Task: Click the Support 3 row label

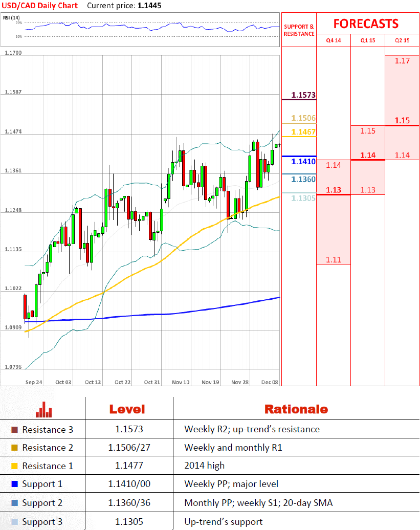Action: [42, 522]
